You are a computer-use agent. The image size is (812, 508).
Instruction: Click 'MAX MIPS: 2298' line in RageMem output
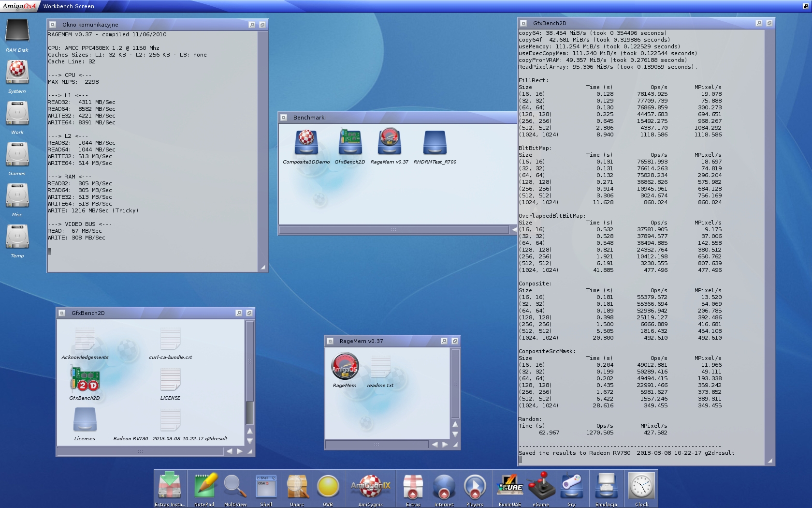tap(73, 82)
